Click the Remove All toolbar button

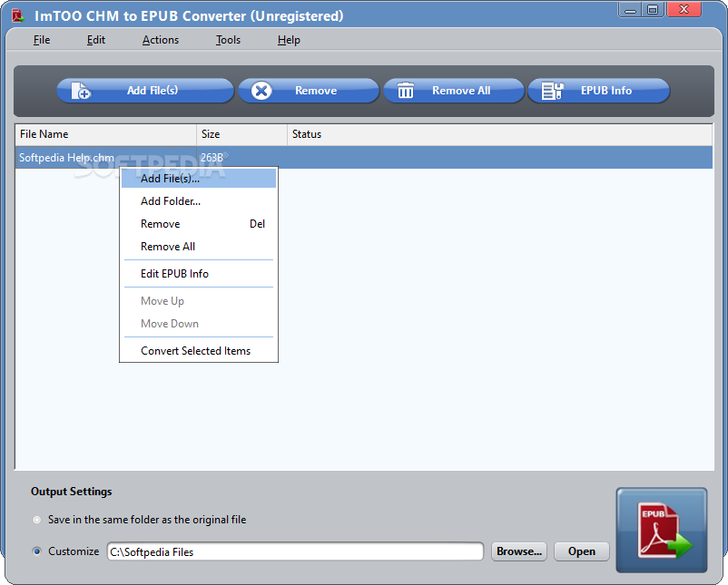[454, 91]
